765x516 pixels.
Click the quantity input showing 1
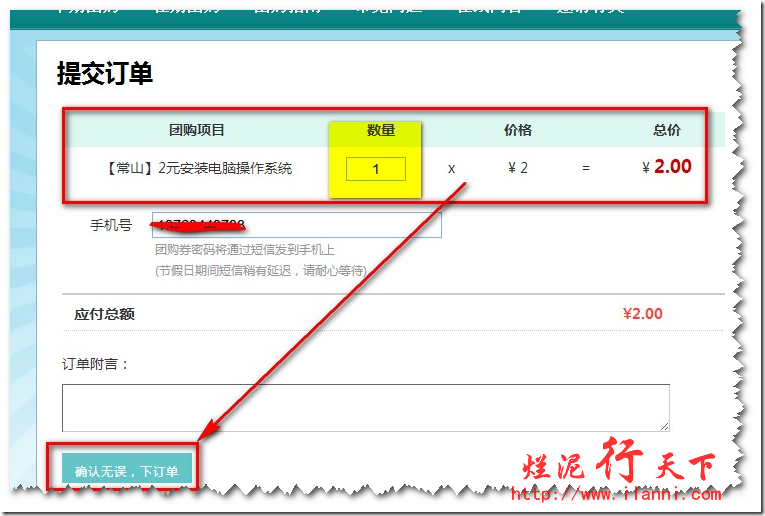pos(376,169)
